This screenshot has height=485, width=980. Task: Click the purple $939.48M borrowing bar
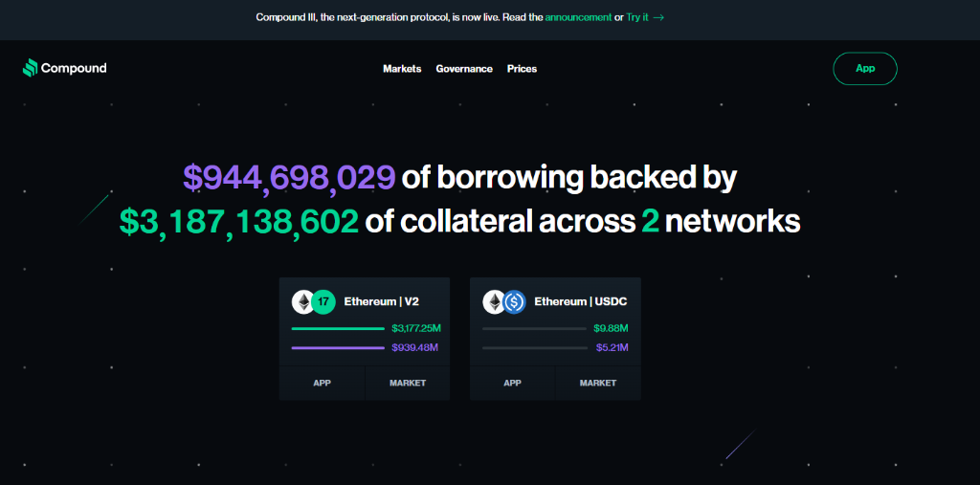tap(338, 347)
